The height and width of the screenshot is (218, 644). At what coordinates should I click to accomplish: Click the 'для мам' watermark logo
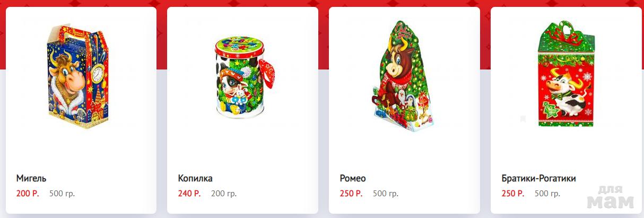click(x=611, y=197)
